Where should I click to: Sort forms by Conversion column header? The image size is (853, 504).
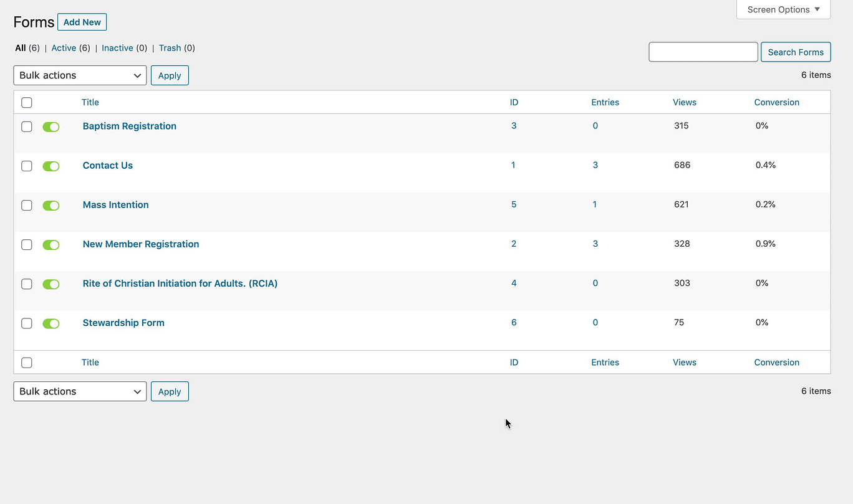(x=776, y=102)
